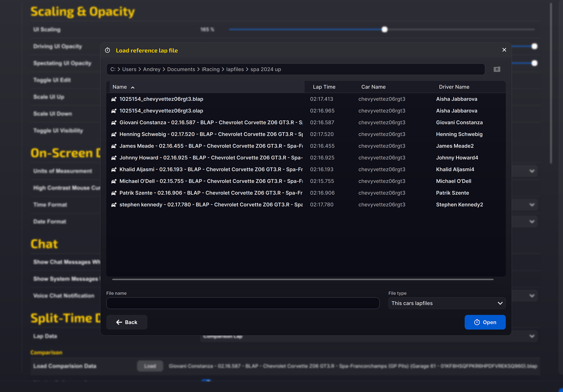
Task: Click car icon of stephen kennedy lap file
Action: tap(114, 205)
